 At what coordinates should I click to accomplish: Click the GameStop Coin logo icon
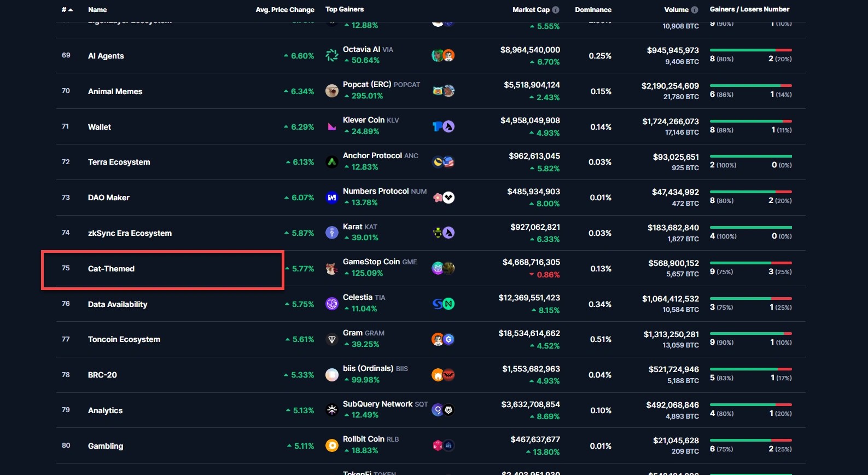[332, 268]
